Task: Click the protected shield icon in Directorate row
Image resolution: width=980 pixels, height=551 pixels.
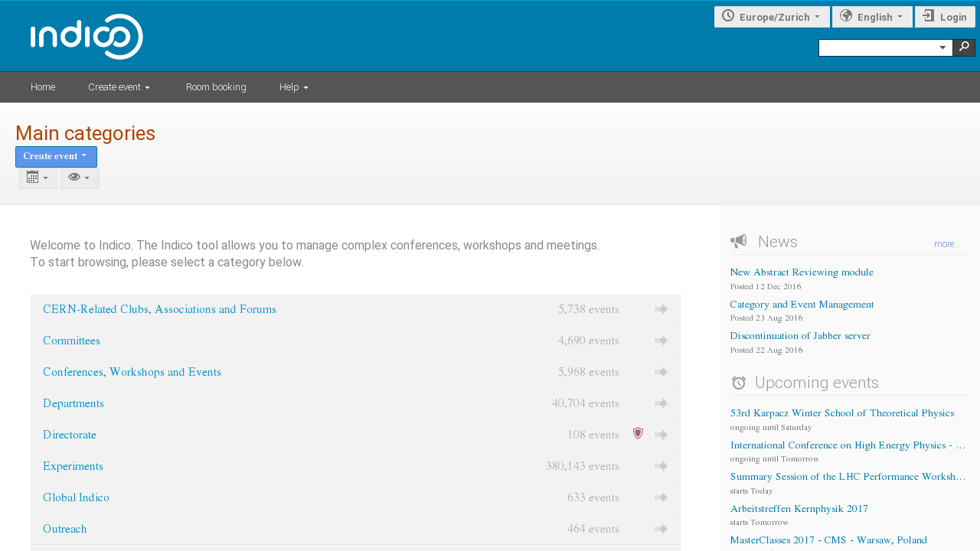Action: (638, 433)
